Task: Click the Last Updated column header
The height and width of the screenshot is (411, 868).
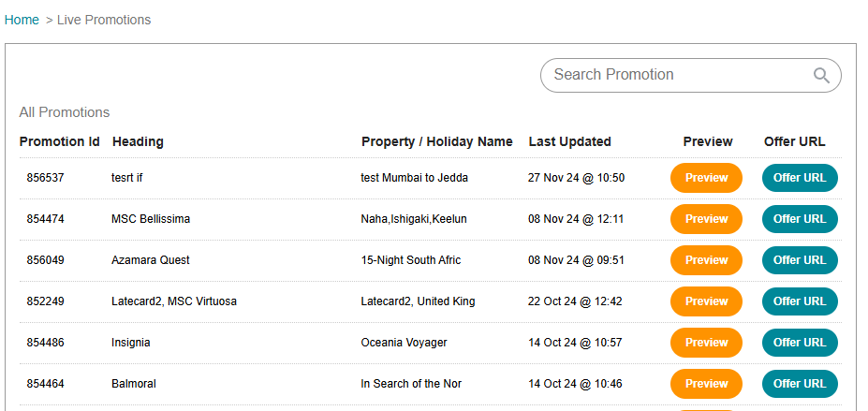Action: coord(569,142)
